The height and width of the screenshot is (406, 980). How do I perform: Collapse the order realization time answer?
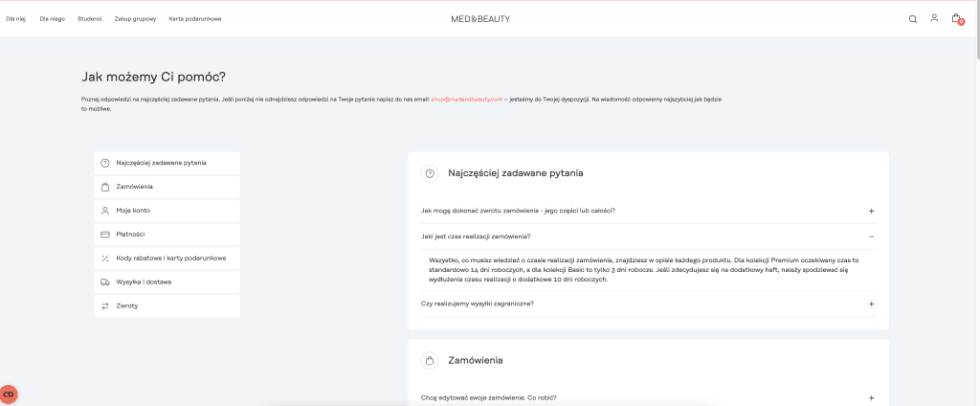pos(871,236)
